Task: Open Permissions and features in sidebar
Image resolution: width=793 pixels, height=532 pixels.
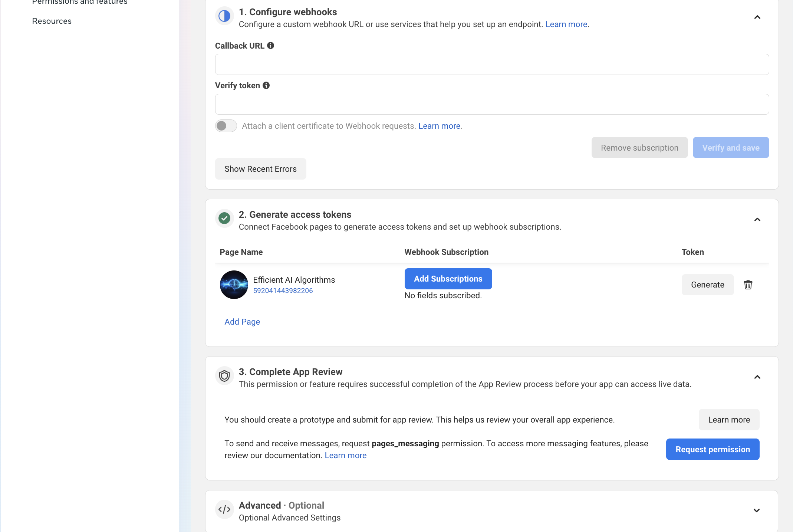Action: tap(80, 2)
